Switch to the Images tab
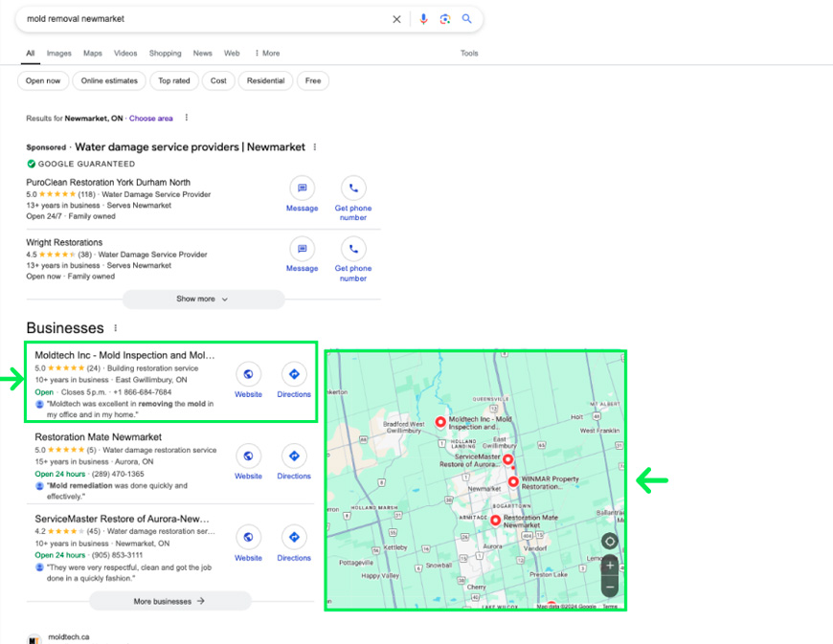This screenshot has width=833, height=644. click(59, 54)
